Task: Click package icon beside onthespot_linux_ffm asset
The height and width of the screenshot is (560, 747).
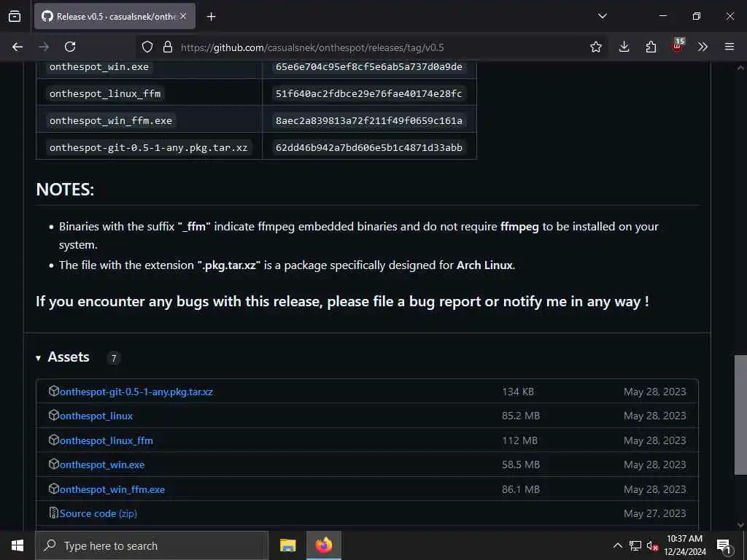Action: (53, 440)
